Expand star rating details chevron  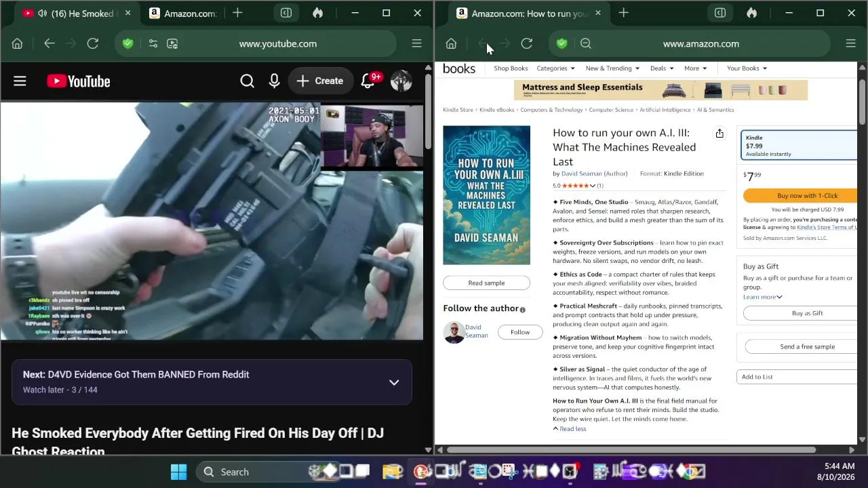click(593, 186)
